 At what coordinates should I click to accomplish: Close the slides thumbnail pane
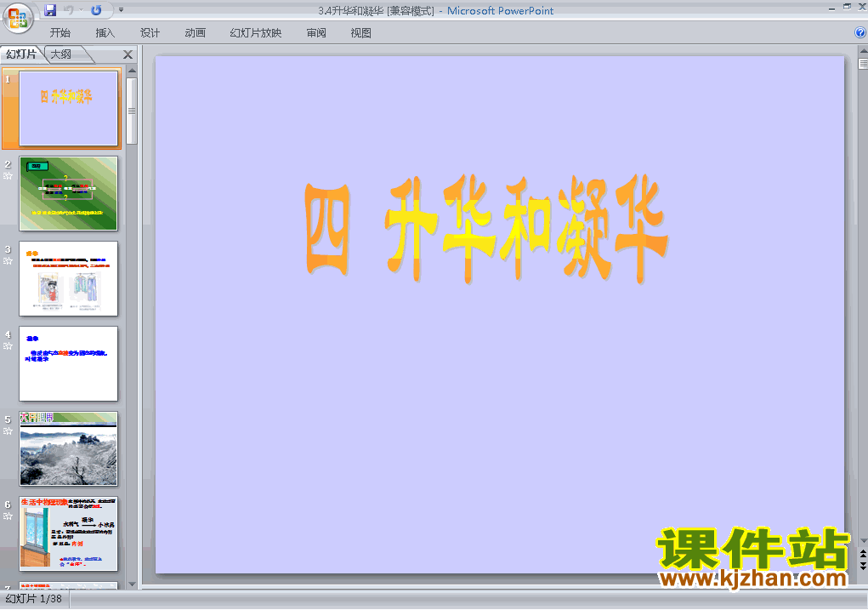[128, 54]
